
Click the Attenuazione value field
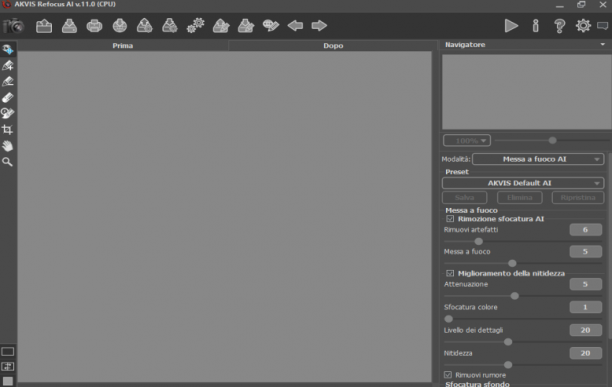pyautogui.click(x=585, y=284)
